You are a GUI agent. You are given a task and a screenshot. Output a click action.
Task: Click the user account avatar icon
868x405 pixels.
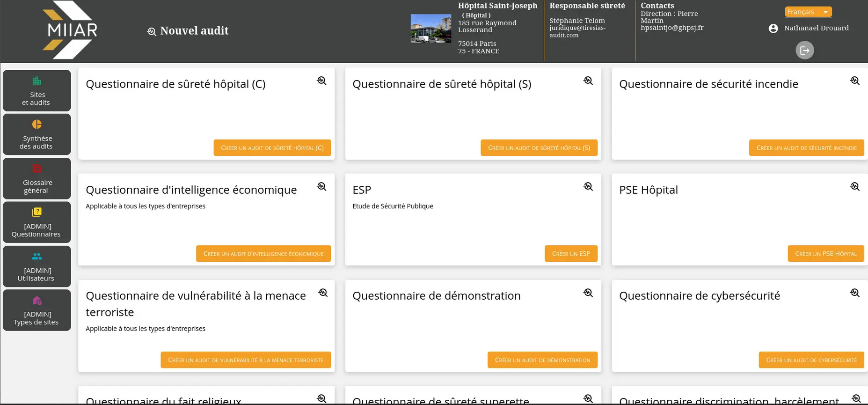click(x=773, y=28)
